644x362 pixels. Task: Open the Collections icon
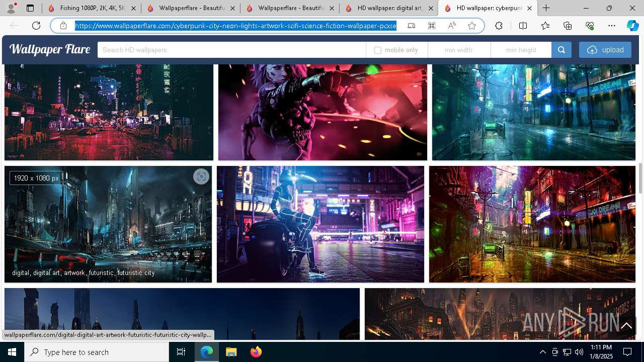click(568, 26)
